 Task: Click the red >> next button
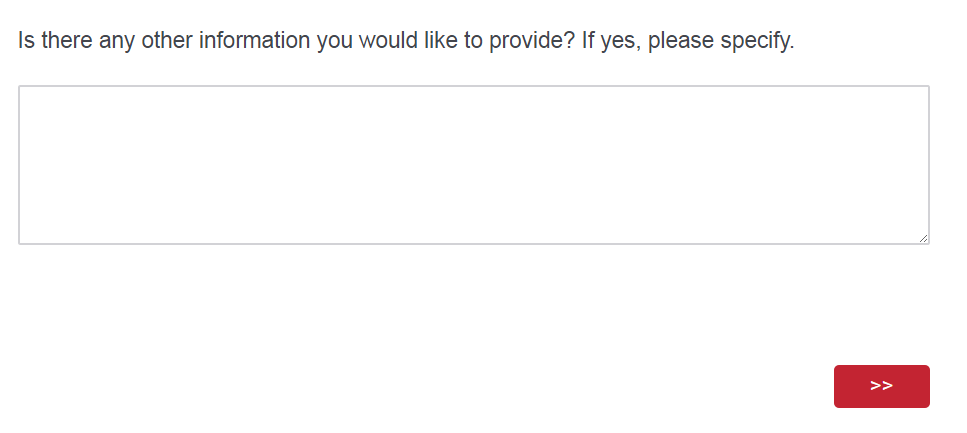coord(881,386)
